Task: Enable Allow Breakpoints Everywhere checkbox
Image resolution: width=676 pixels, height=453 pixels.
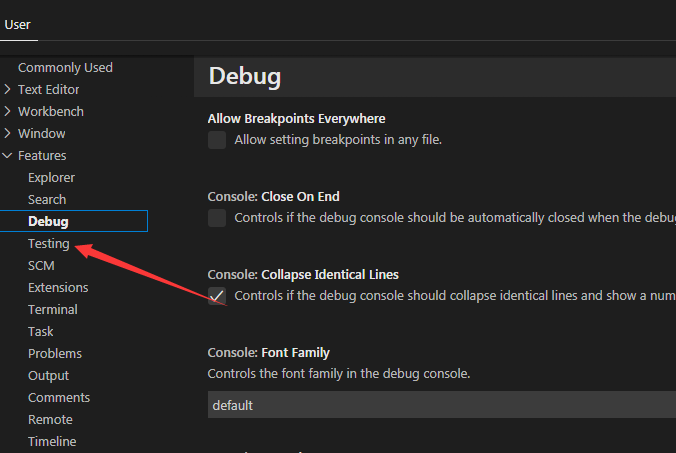Action: pos(217,140)
